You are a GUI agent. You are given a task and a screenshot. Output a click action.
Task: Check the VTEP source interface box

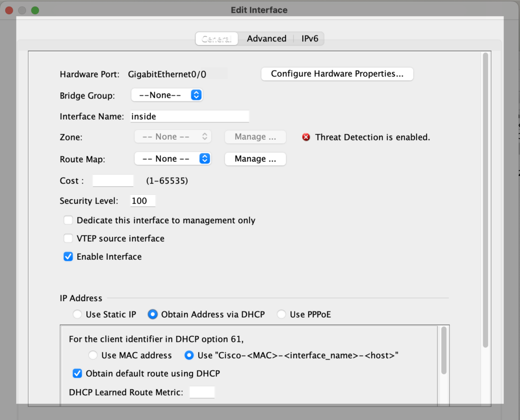pos(68,238)
